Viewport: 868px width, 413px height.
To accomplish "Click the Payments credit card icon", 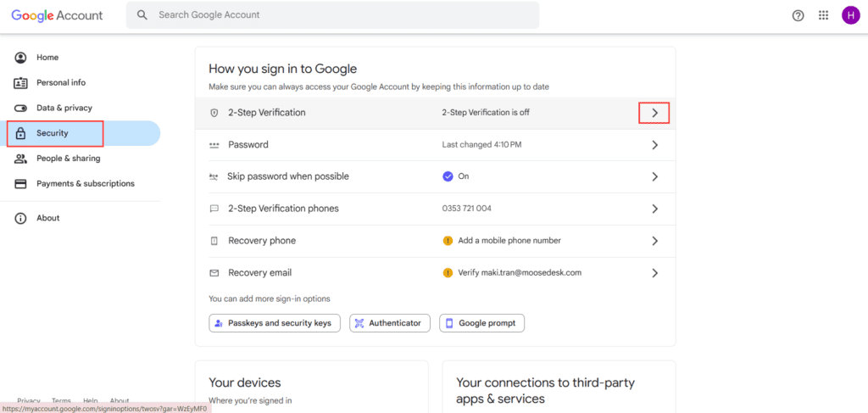I will pos(20,184).
